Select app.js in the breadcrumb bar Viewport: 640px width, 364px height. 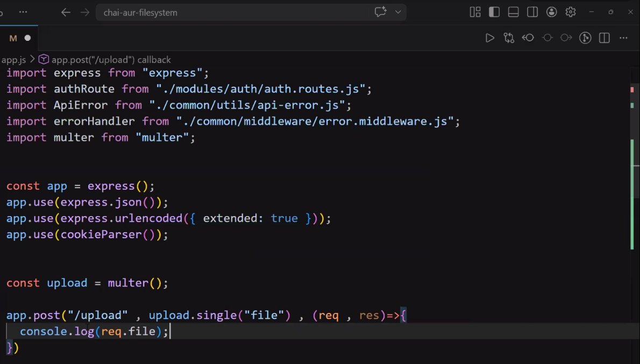[x=15, y=59]
